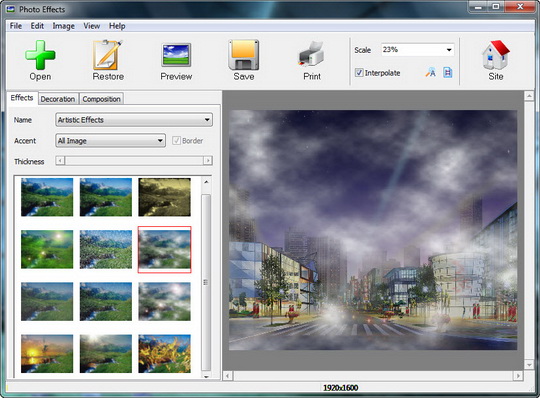540x398 pixels.
Task: Switch to the Composition tab
Action: point(101,99)
